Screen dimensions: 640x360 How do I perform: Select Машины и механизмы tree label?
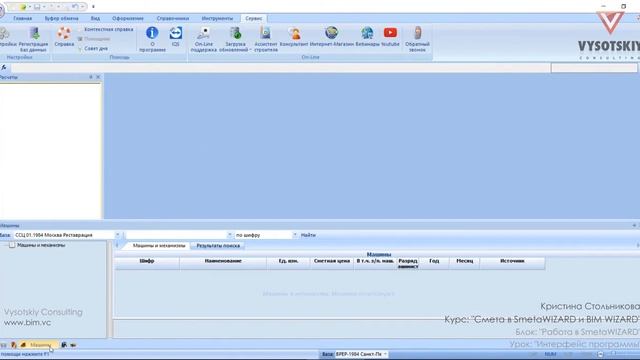coord(41,245)
